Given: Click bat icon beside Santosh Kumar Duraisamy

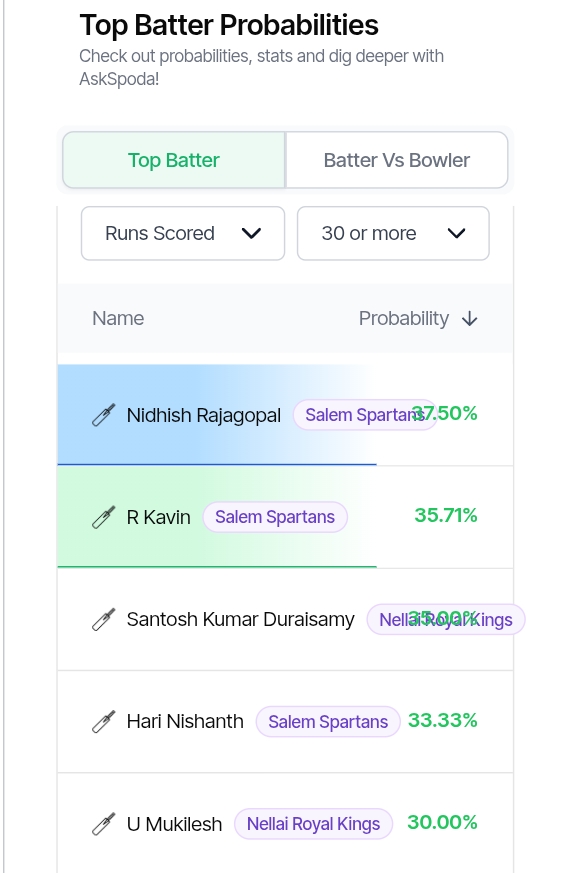Looking at the screenshot, I should point(104,619).
